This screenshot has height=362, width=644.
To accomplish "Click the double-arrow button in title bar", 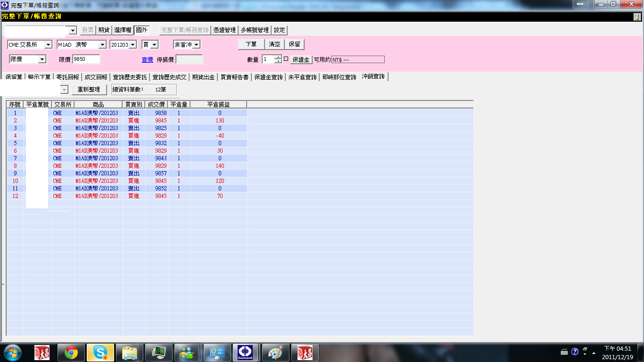I will [x=580, y=4].
